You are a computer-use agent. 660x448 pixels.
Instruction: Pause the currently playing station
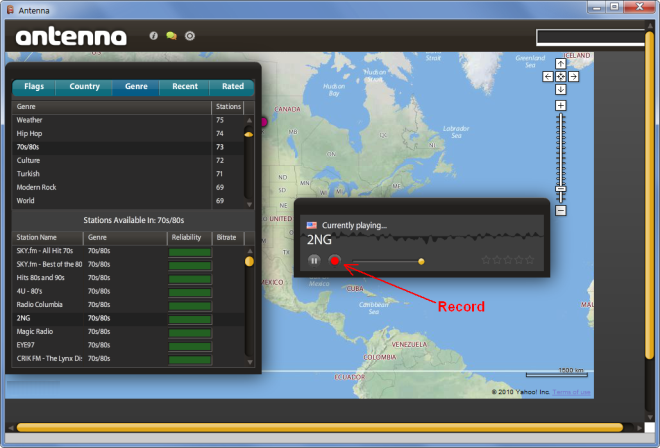314,261
